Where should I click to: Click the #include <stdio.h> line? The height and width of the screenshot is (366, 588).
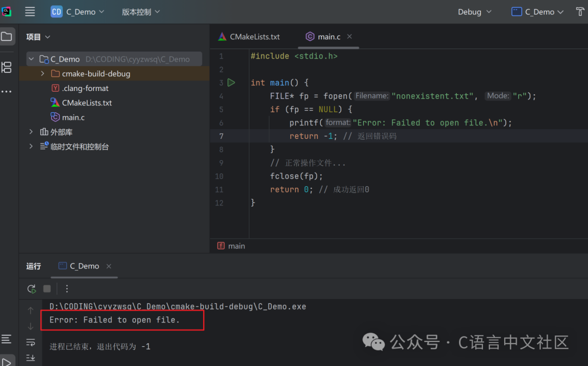tap(294, 56)
